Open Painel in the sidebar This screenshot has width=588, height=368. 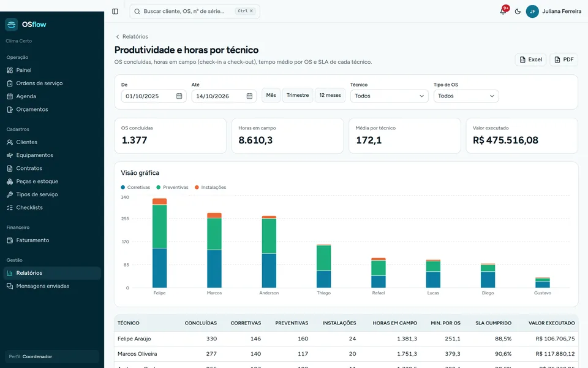coord(51,70)
